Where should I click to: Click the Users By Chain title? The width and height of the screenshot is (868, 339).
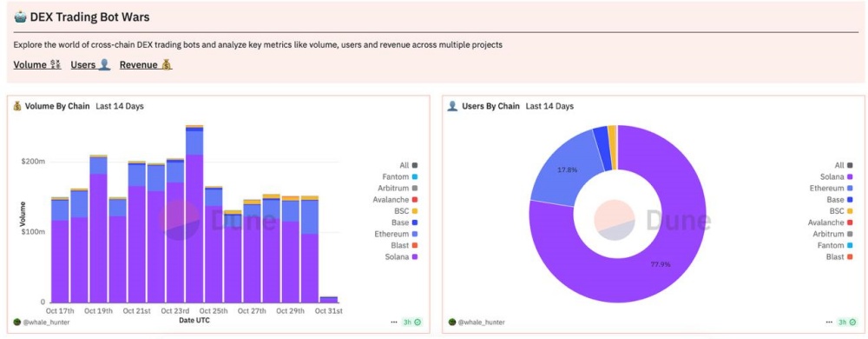(491, 106)
